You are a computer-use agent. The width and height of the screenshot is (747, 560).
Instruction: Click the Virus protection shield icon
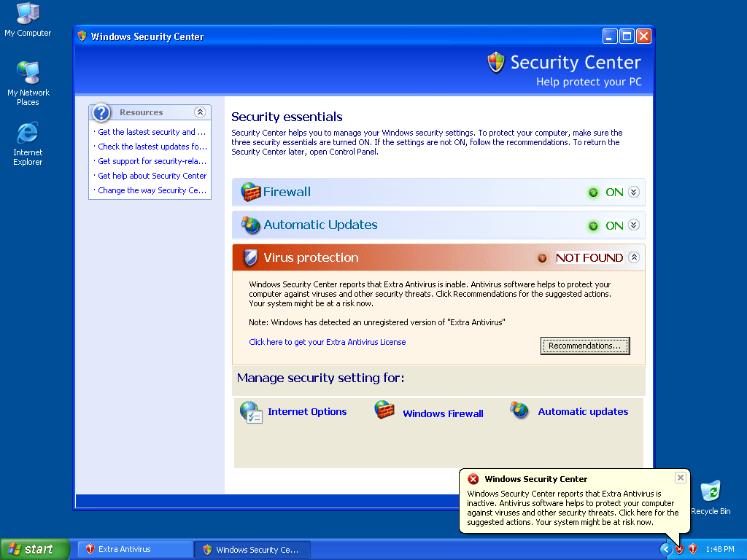click(x=251, y=257)
